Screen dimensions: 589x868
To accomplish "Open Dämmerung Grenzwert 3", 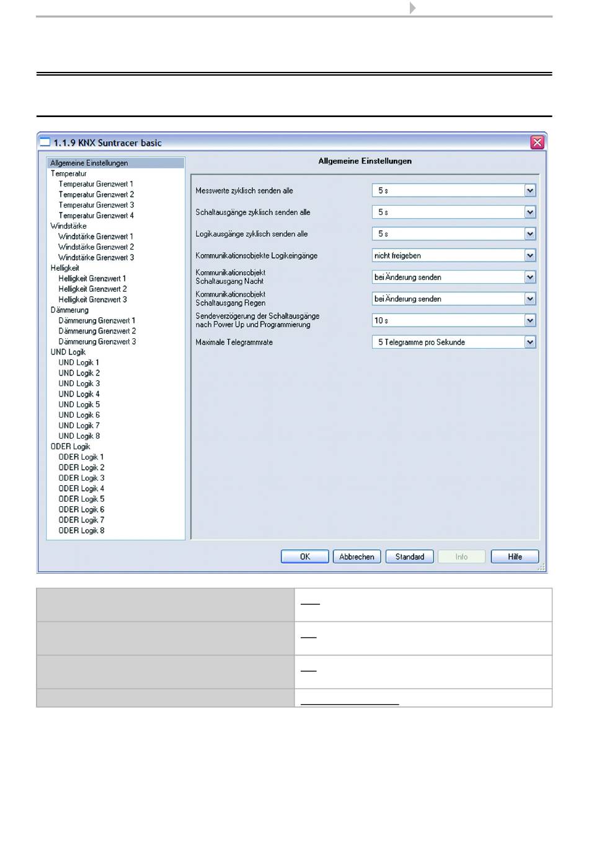I will click(x=97, y=342).
